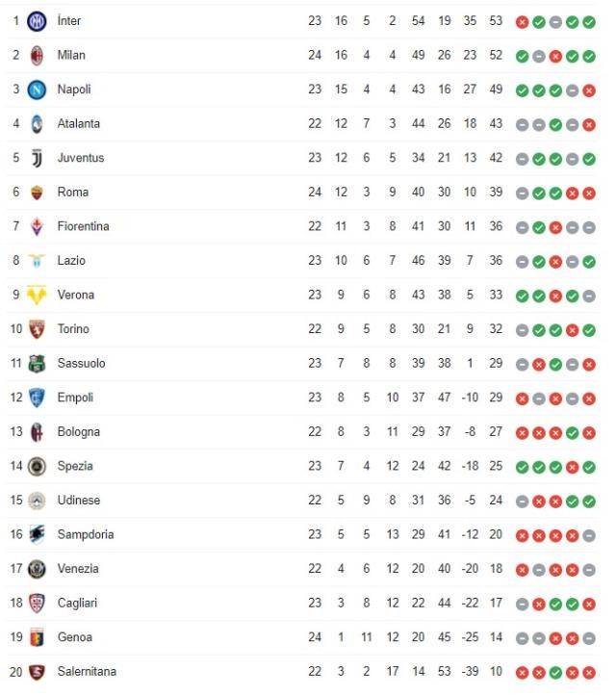The image size is (616, 695).
Task: Open the Torino team link
Action: pyautogui.click(x=73, y=328)
